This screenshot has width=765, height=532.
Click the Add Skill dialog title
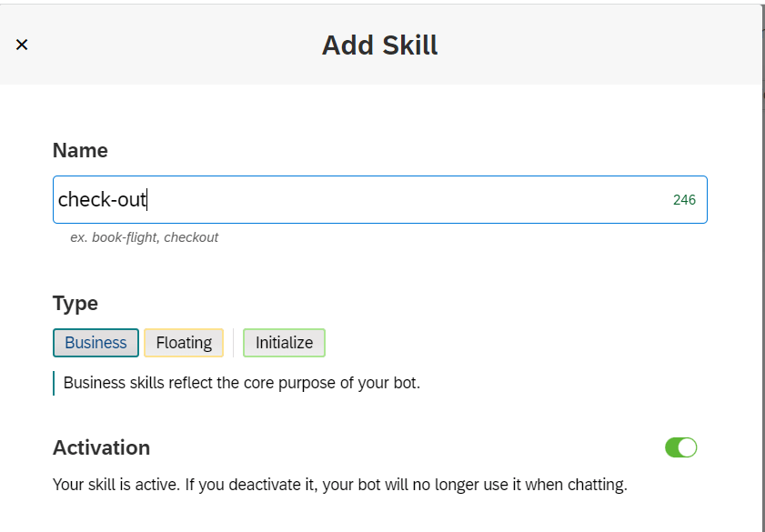tap(379, 45)
